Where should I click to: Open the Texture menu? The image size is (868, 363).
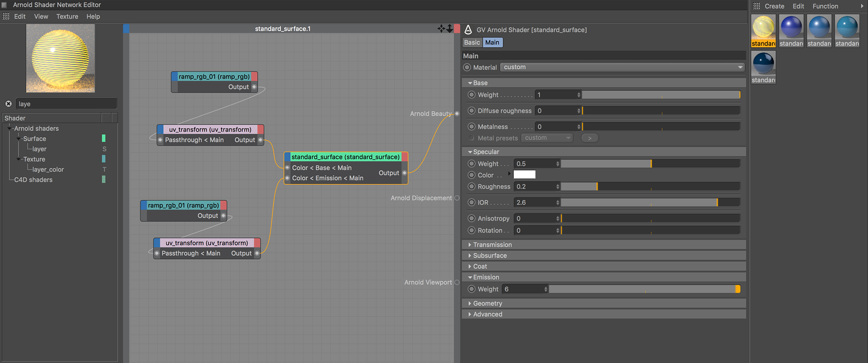67,16
